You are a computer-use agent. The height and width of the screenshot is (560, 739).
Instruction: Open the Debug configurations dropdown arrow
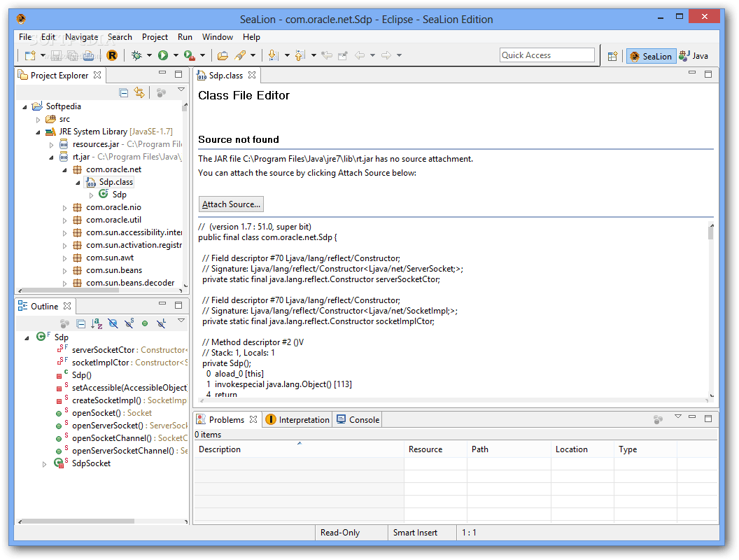point(149,55)
